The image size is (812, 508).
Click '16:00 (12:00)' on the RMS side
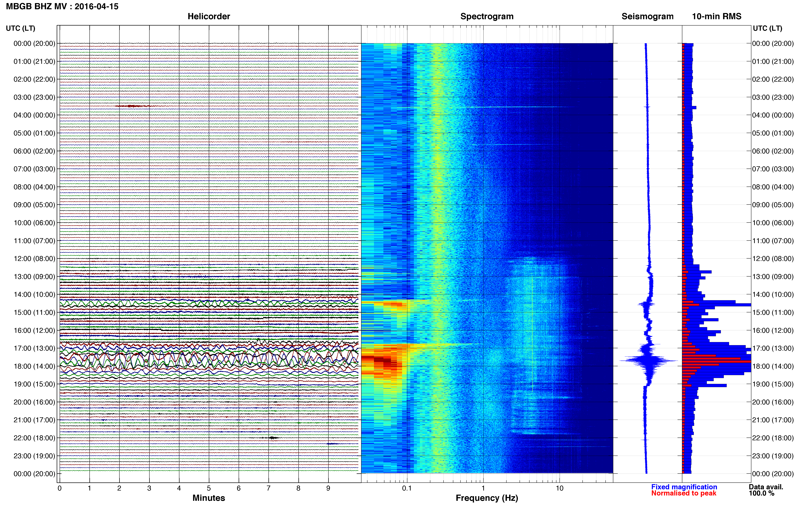pyautogui.click(x=773, y=331)
